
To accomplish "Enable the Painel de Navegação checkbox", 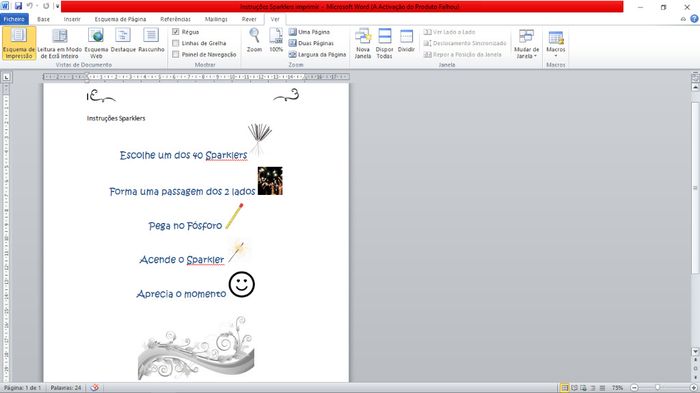I will click(175, 54).
